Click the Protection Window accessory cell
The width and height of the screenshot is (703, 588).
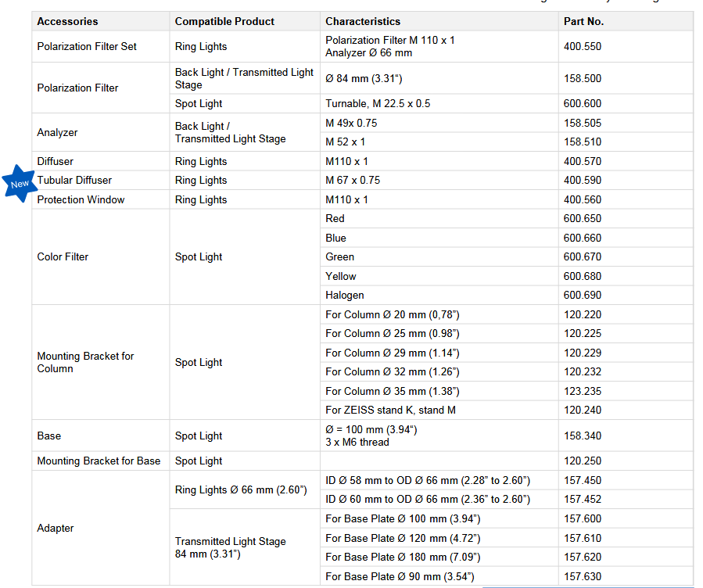click(x=81, y=200)
